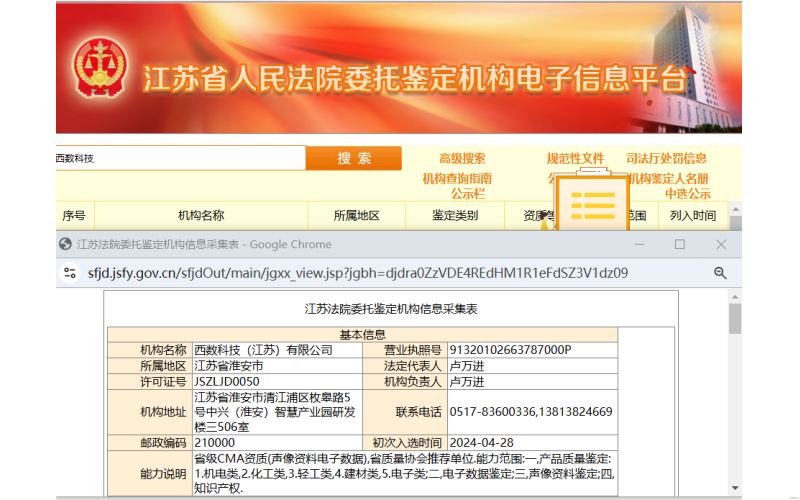The width and height of the screenshot is (800, 500).
Task: Click the 公示栏 link
Action: point(467,194)
